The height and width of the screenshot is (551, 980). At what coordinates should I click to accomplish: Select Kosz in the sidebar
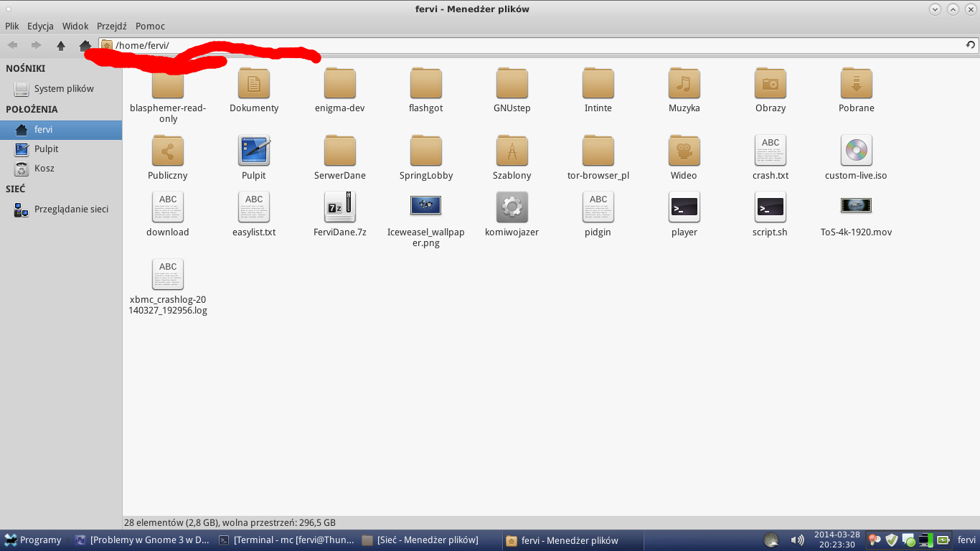pyautogui.click(x=44, y=169)
